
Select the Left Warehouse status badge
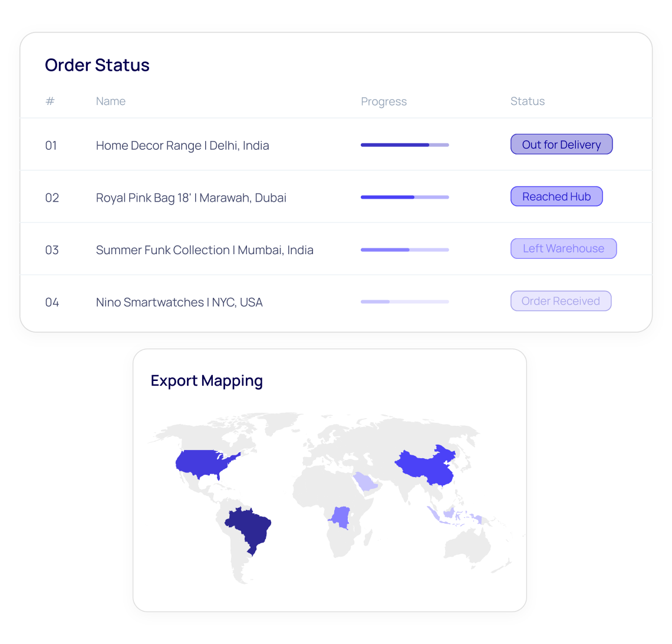point(563,249)
